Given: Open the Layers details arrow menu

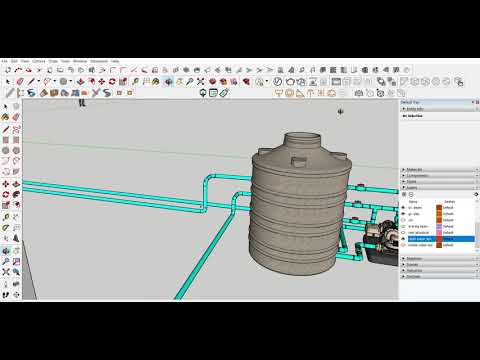Looking at the screenshot, I should (x=476, y=194).
